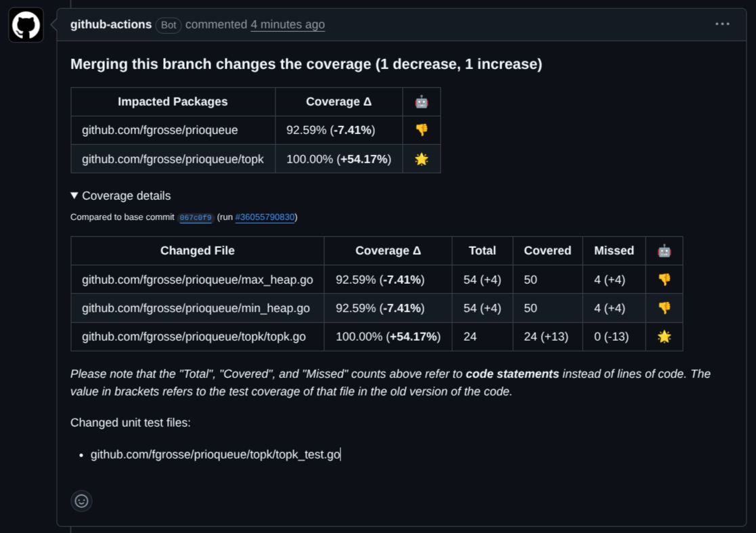Click 'Changed unit test files:' text
Image resolution: width=756 pixels, height=533 pixels.
131,423
